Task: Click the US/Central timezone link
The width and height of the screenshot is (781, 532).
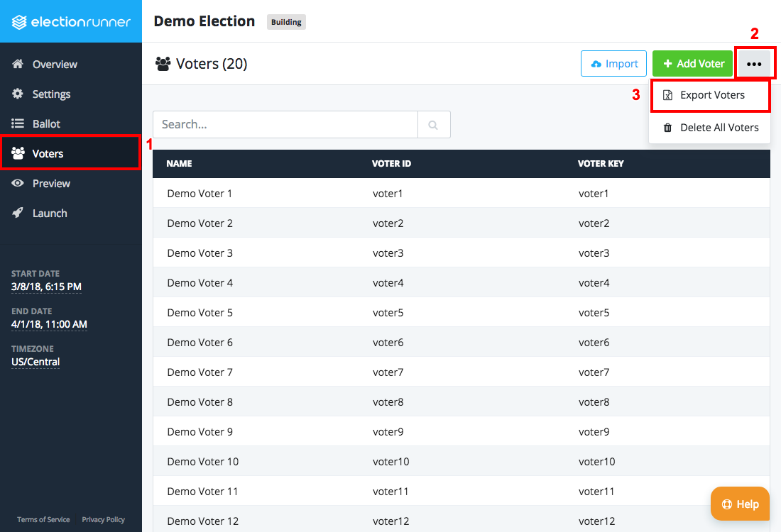Action: point(35,362)
